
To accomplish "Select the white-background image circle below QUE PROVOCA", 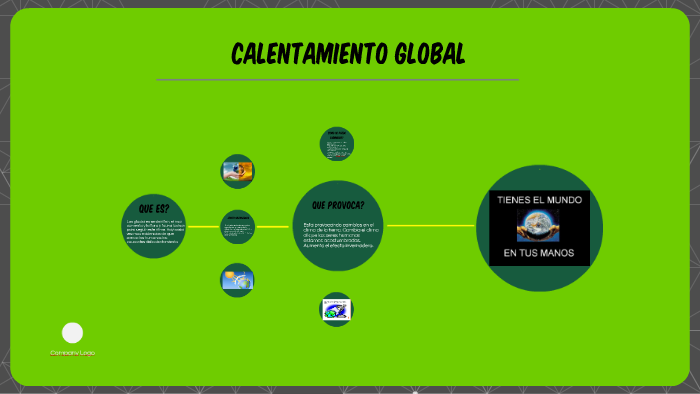I will [337, 309].
